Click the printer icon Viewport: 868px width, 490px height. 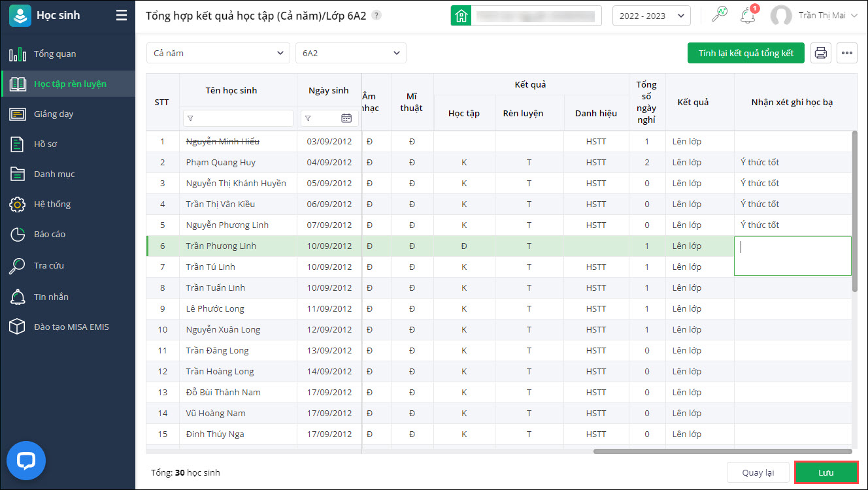tap(821, 54)
